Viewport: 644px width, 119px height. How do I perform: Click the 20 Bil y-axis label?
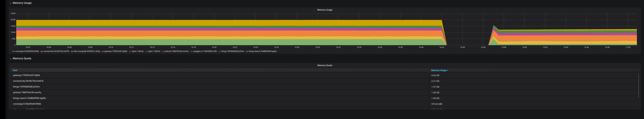click(13, 20)
